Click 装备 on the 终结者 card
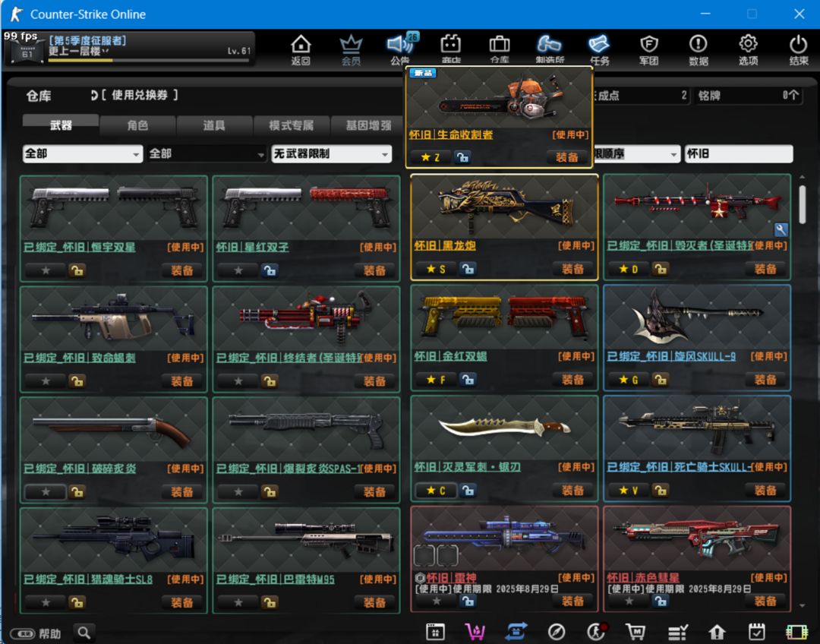This screenshot has width=820, height=644. (374, 380)
